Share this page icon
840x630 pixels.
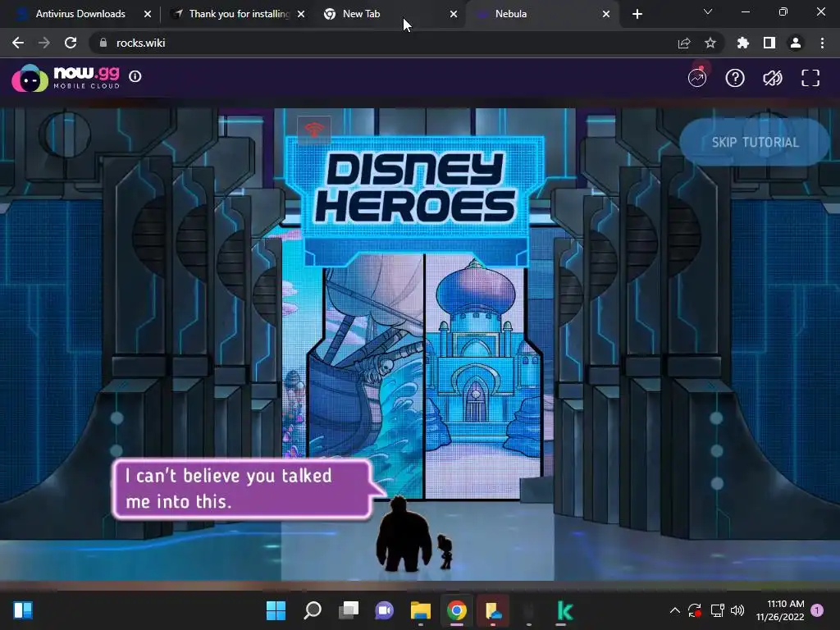684,43
